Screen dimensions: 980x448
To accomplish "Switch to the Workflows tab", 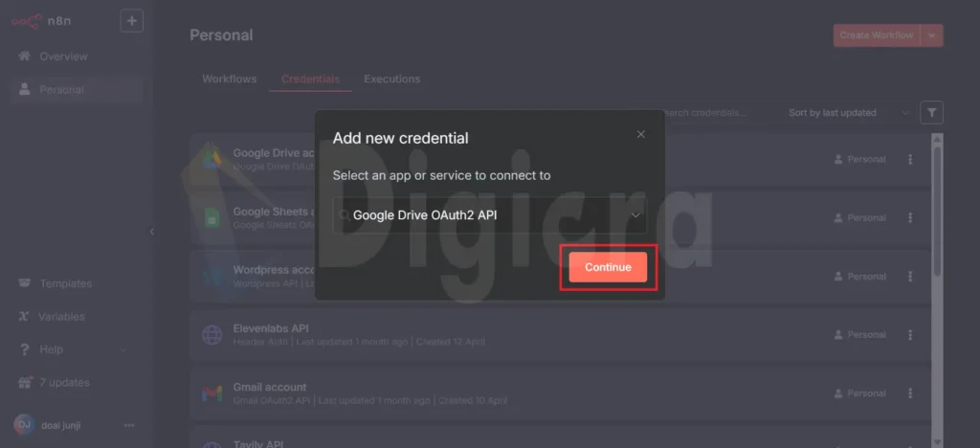I will click(x=230, y=79).
